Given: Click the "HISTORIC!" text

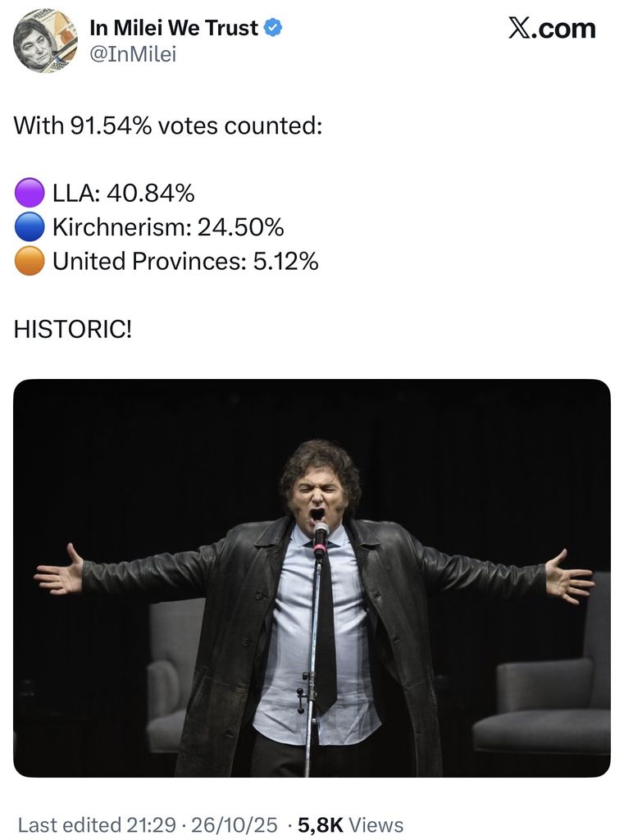Looking at the screenshot, I should 72,329.
